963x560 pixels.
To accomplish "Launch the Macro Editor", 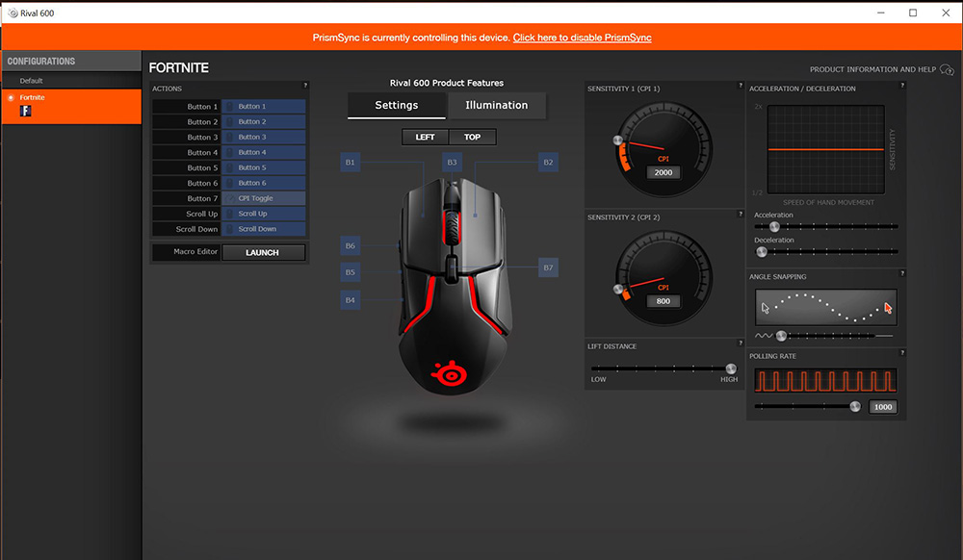I will tap(263, 252).
